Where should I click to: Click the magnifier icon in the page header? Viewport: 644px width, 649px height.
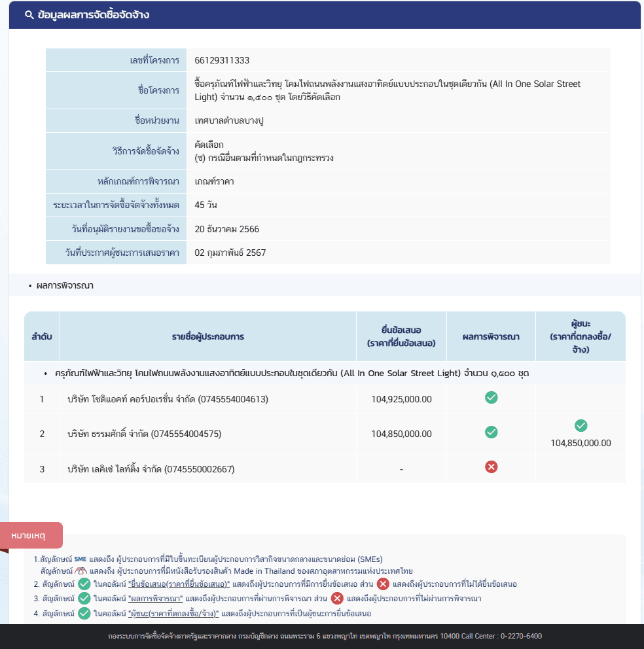click(x=29, y=15)
